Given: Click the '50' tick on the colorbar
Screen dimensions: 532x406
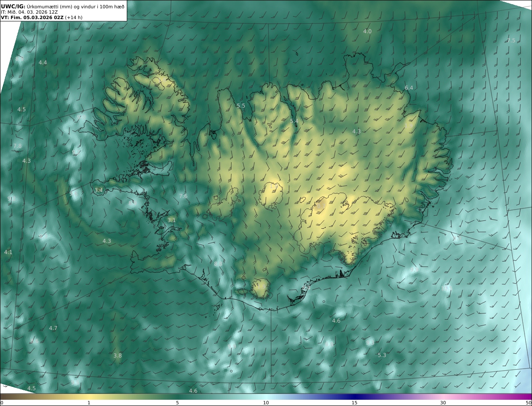Looking at the screenshot, I should pos(529,403).
